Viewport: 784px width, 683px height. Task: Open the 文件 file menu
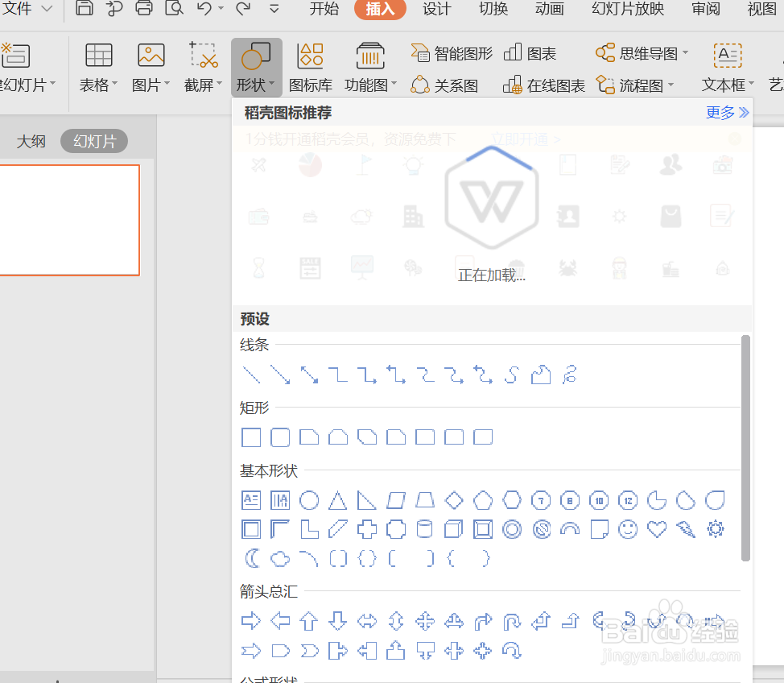coord(17,9)
